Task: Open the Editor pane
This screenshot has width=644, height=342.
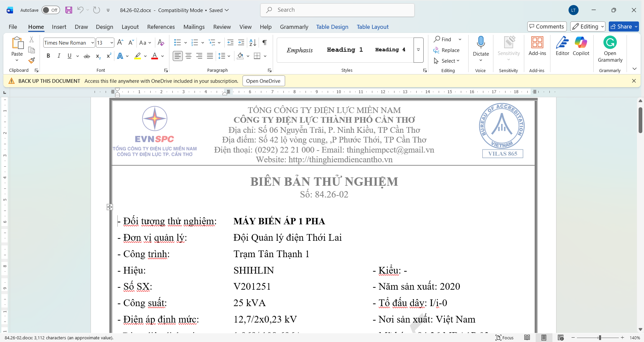Action: [562, 47]
